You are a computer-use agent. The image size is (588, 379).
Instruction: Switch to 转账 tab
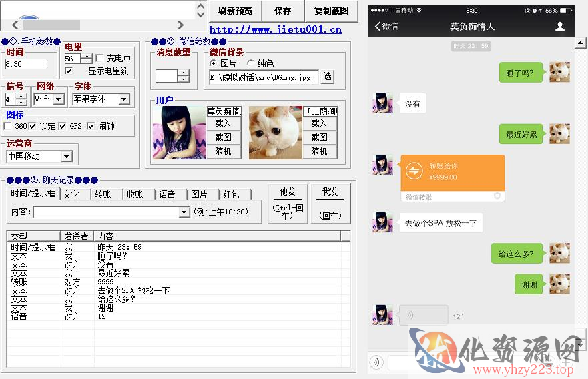pyautogui.click(x=103, y=194)
